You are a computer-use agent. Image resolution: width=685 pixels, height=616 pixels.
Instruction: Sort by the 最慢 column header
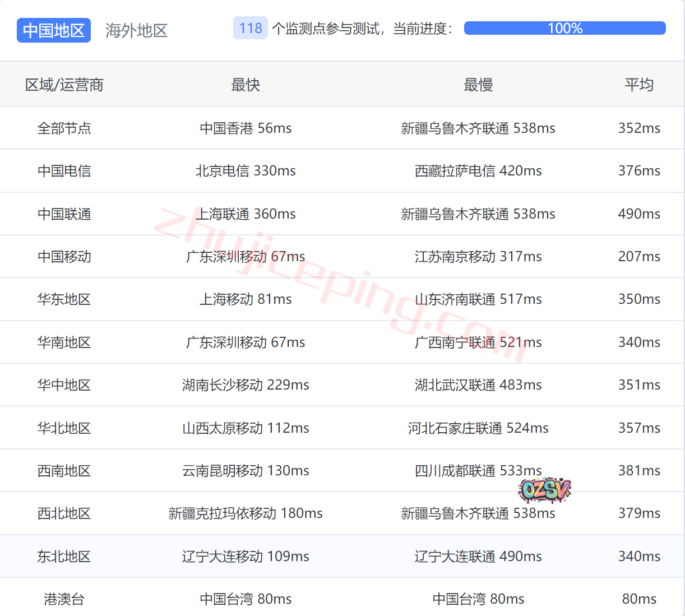(x=478, y=85)
